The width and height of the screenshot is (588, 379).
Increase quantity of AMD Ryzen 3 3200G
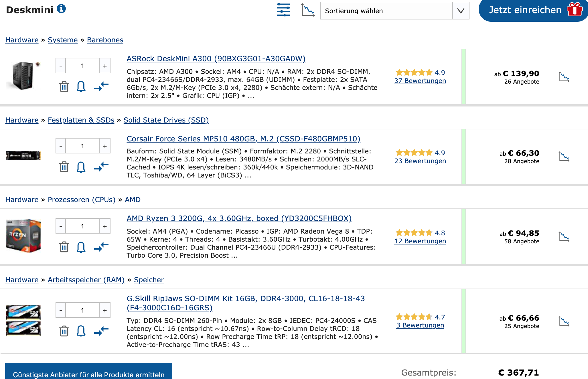pyautogui.click(x=105, y=226)
